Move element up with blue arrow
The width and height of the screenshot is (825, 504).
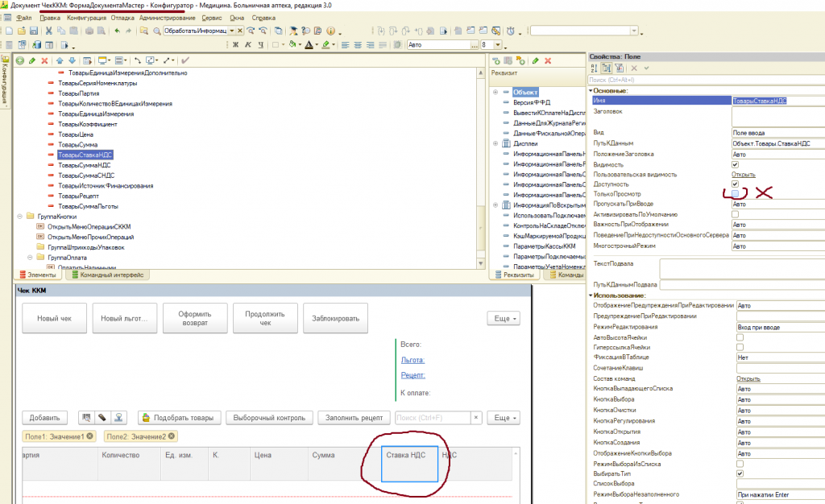[x=60, y=60]
